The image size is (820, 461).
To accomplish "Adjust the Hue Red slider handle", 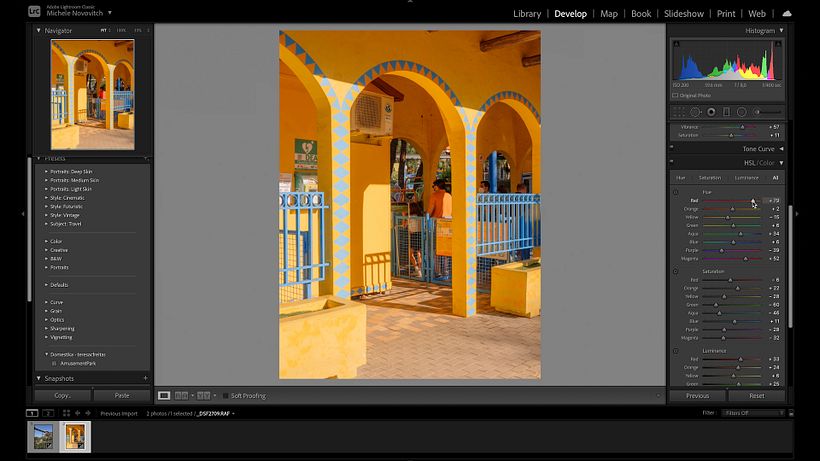I will click(753, 201).
